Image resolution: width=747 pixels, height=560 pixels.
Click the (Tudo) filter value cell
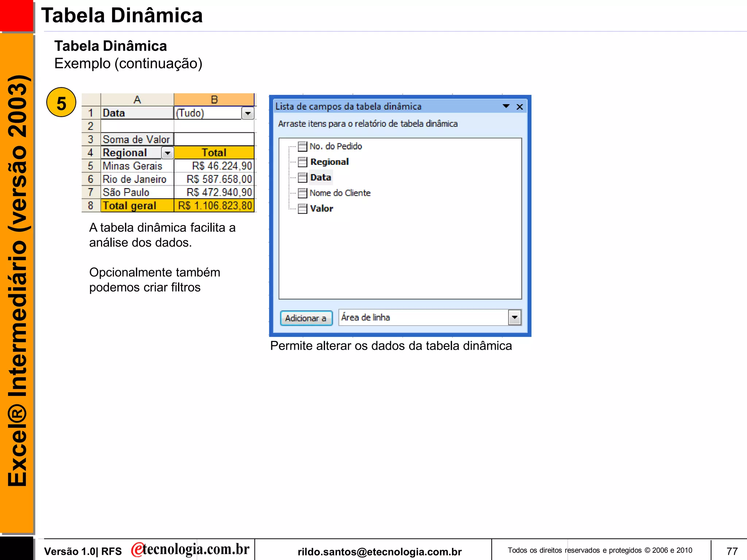(208, 113)
